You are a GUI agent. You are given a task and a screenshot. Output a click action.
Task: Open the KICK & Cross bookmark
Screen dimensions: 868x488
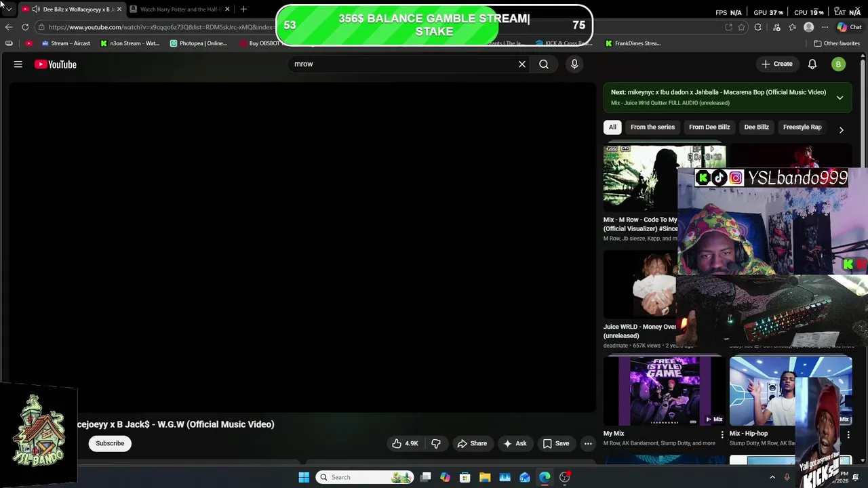point(564,43)
